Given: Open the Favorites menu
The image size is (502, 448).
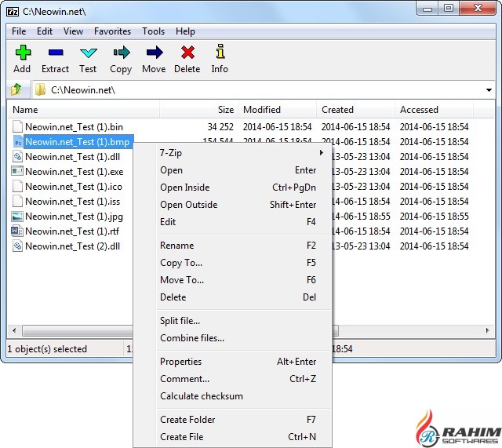Looking at the screenshot, I should [x=112, y=31].
